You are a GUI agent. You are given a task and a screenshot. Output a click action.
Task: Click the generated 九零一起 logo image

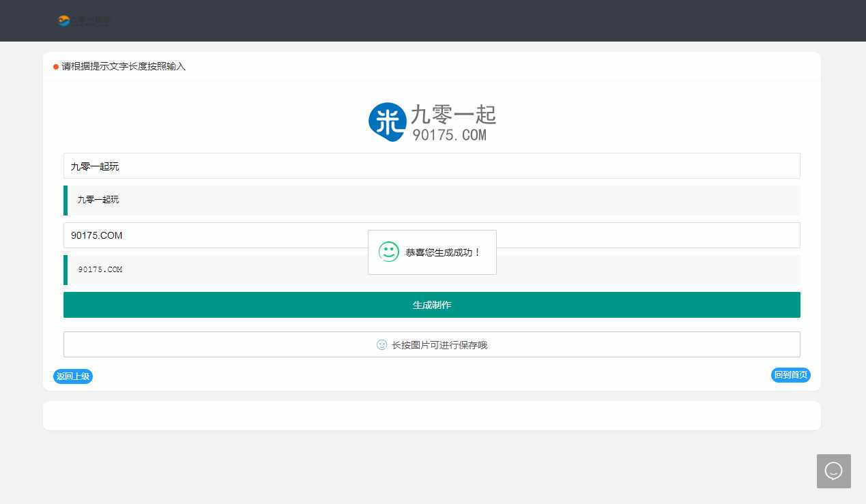432,122
